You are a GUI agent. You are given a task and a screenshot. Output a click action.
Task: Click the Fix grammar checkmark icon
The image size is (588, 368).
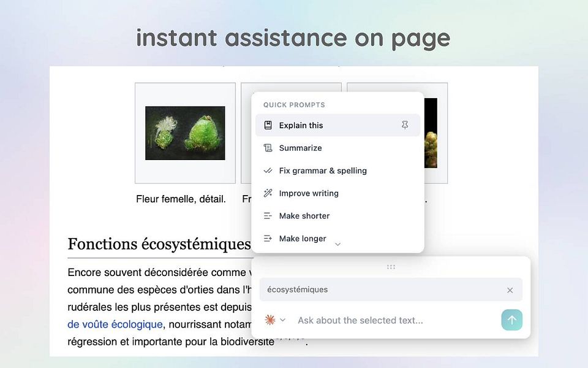click(x=268, y=171)
